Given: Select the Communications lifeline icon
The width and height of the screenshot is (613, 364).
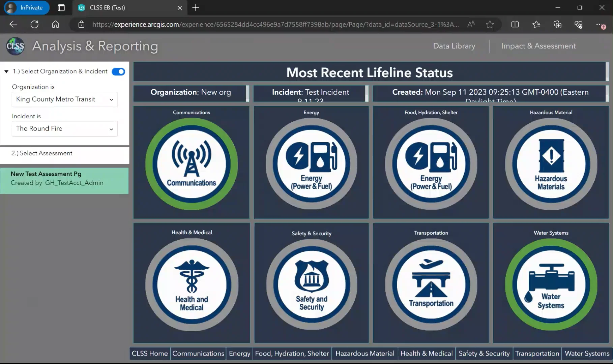Looking at the screenshot, I should 191,163.
